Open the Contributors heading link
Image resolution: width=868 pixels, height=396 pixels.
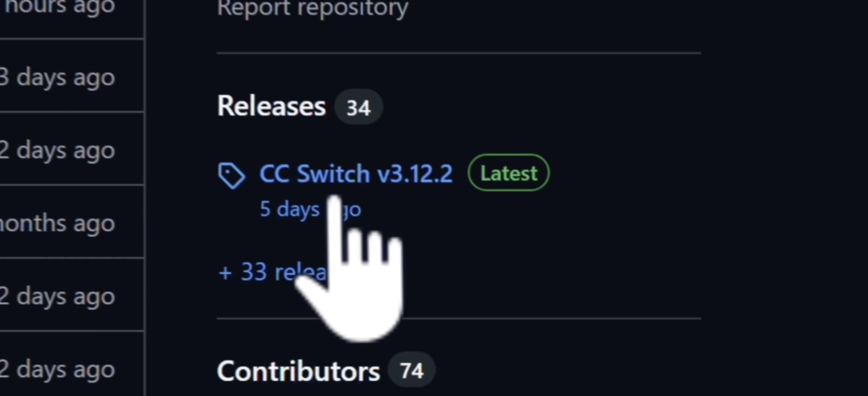coord(298,370)
